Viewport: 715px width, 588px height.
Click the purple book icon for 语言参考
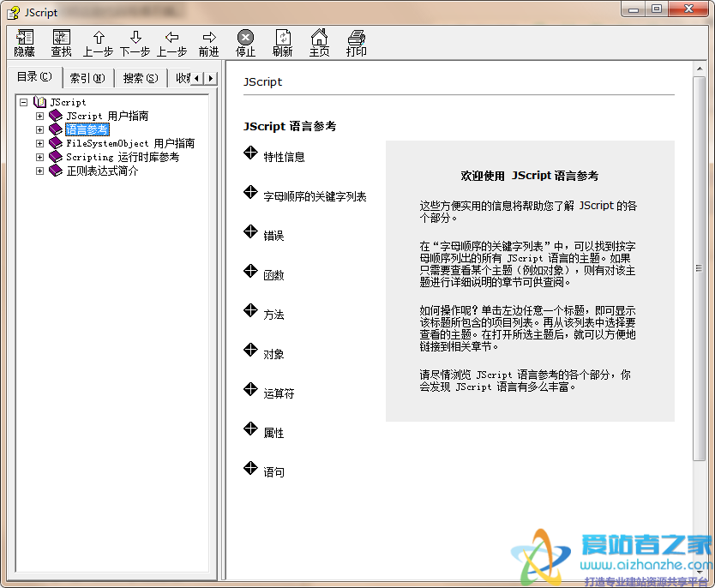(56, 129)
